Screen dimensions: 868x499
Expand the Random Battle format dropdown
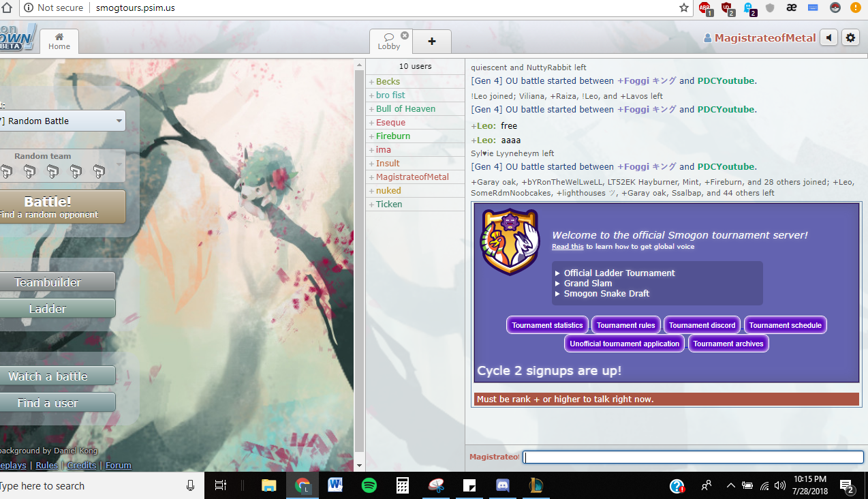pos(63,121)
